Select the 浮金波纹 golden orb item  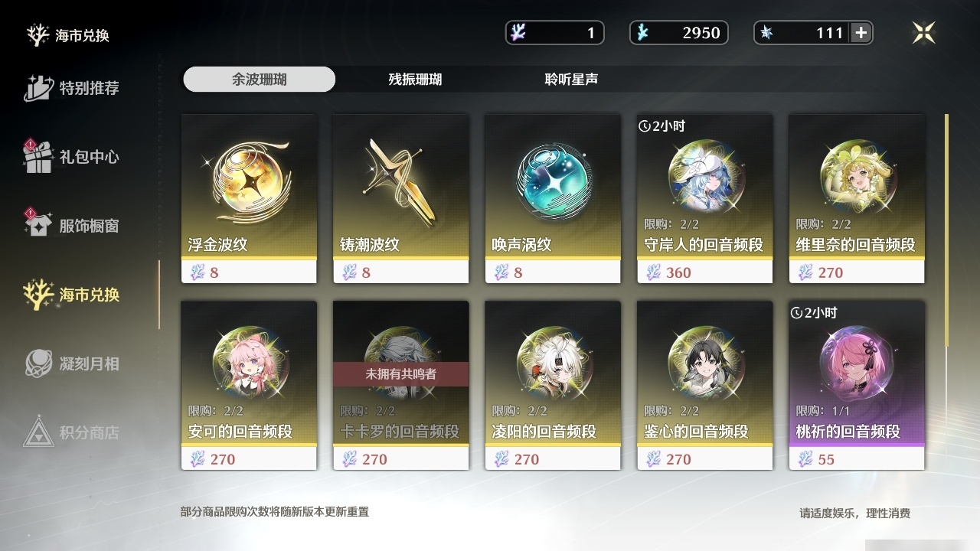point(249,199)
